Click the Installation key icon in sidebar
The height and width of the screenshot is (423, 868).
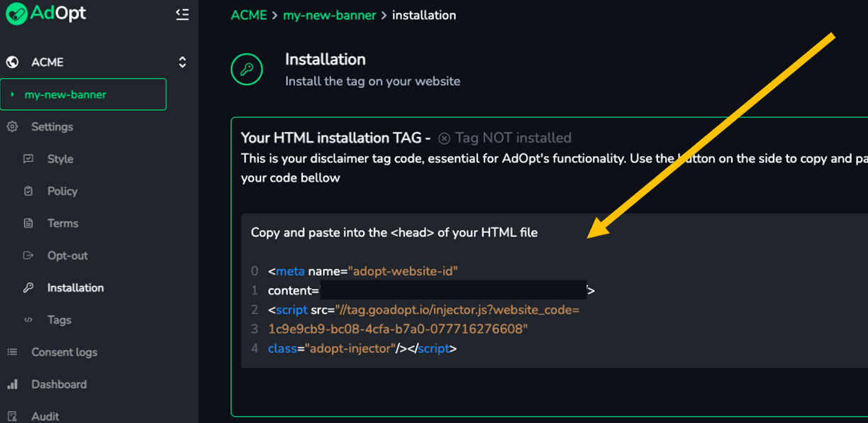(28, 287)
